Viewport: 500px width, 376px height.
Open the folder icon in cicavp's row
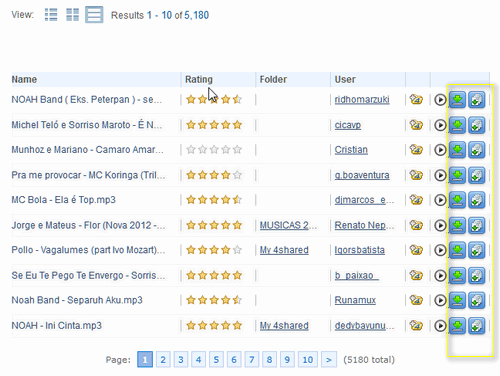coord(416,125)
